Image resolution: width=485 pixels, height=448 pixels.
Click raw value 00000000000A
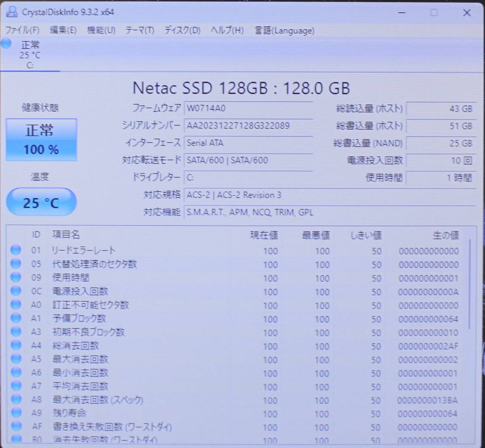tap(428, 292)
